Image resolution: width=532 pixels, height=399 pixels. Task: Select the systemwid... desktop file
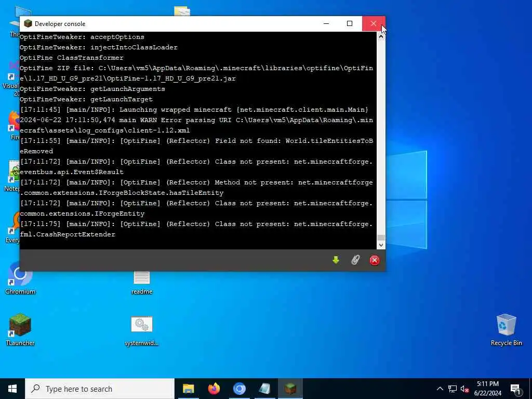pos(141,331)
